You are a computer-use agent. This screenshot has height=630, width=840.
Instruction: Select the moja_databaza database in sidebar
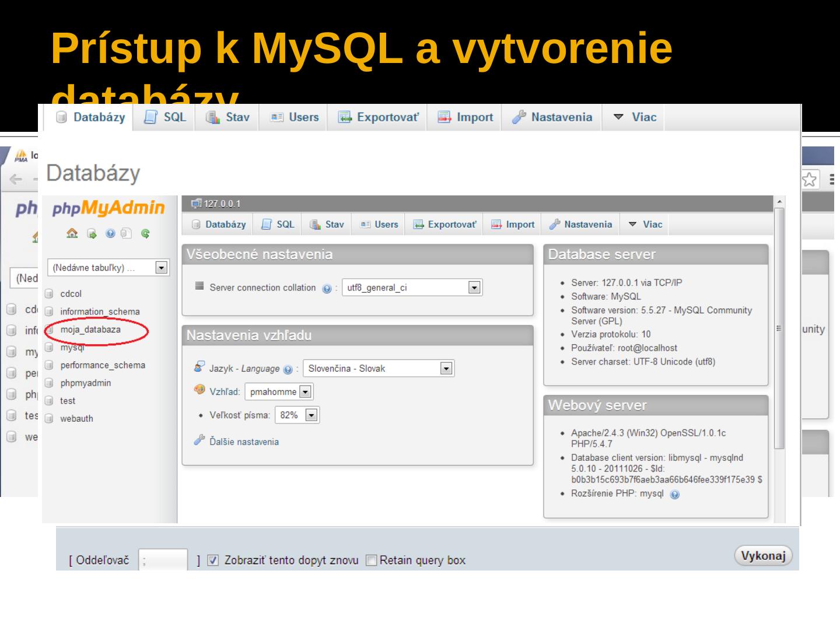[x=90, y=330]
